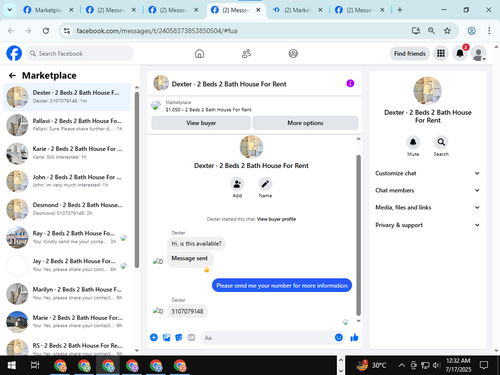Screen dimensions: 500x375
Task: Open Windows Start menu
Action: [11, 365]
